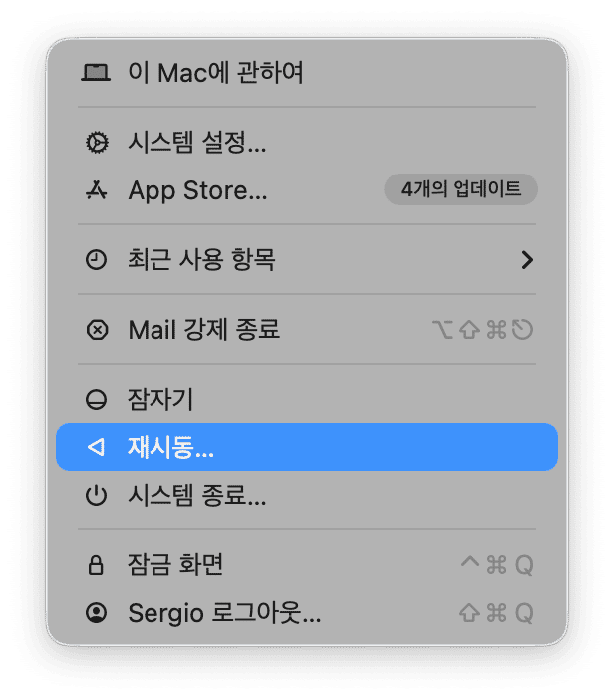Viewport: 614px width, 700px height.
Task: Click the App Store icon
Action: click(96, 190)
